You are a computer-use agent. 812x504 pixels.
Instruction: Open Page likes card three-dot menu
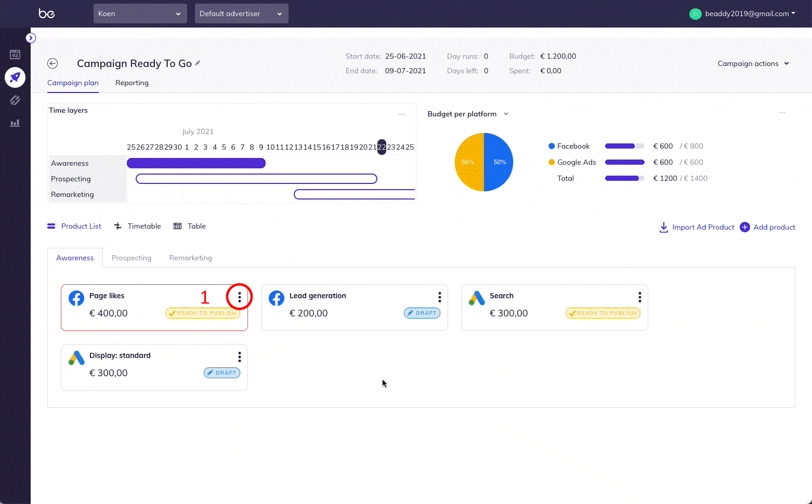click(x=240, y=297)
